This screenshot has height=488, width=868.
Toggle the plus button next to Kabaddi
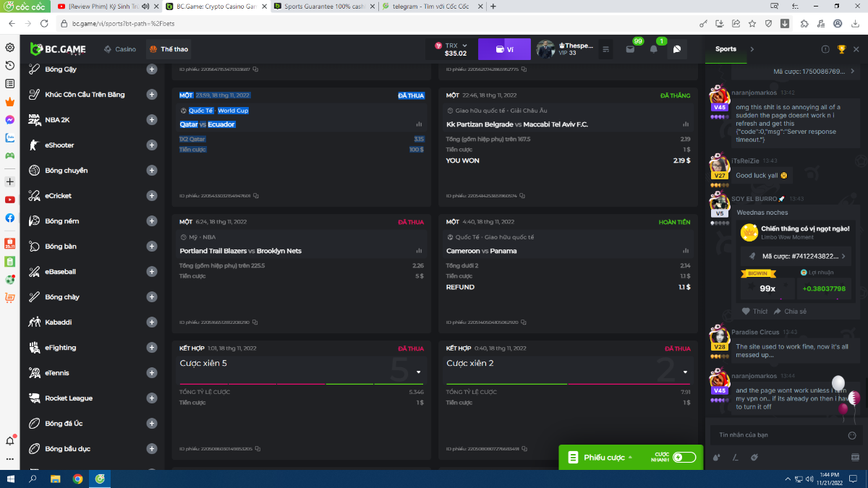152,322
